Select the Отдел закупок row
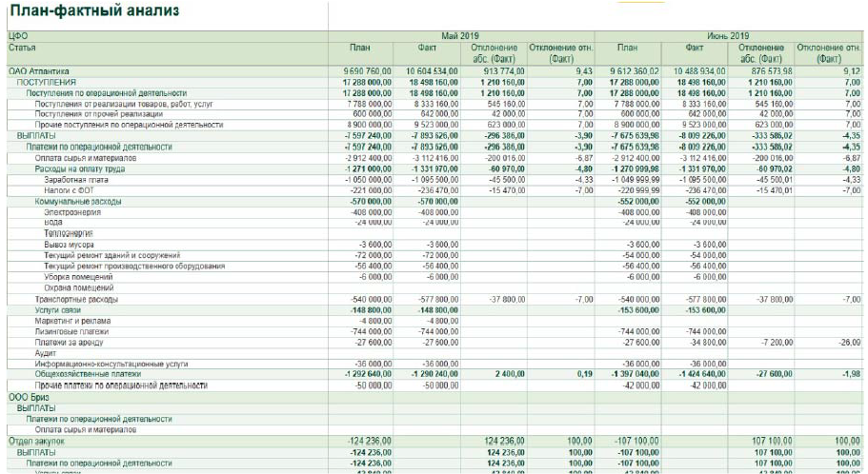The width and height of the screenshot is (868, 474). coord(35,441)
